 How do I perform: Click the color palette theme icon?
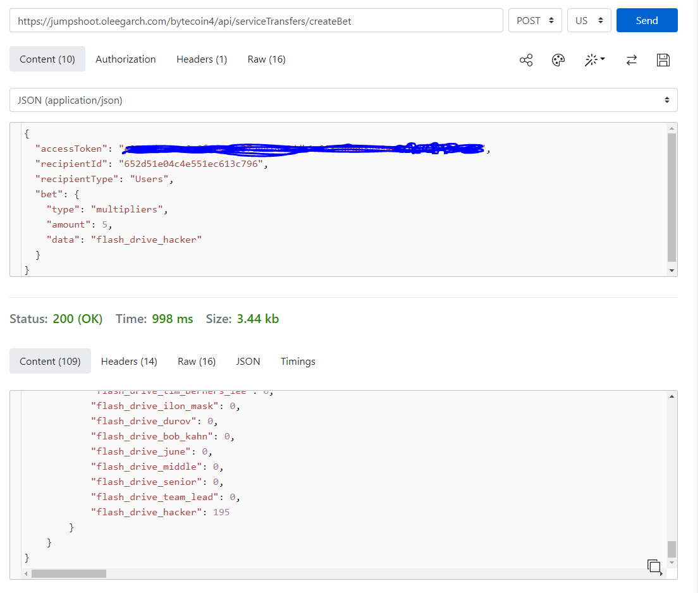558,60
